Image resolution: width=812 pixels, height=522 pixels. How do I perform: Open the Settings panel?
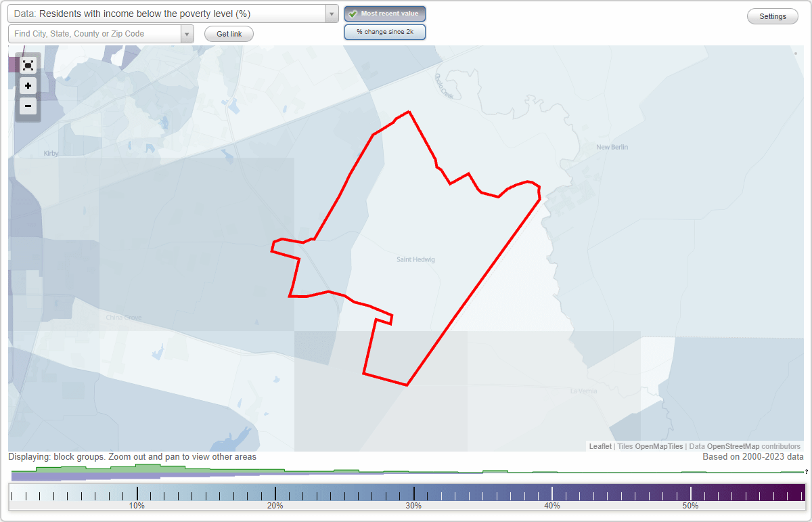coord(772,16)
